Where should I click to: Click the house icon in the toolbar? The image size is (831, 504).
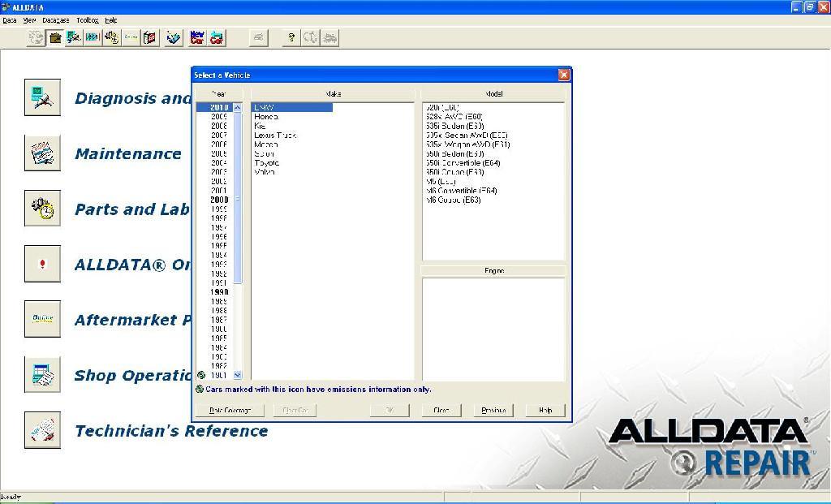click(x=55, y=37)
